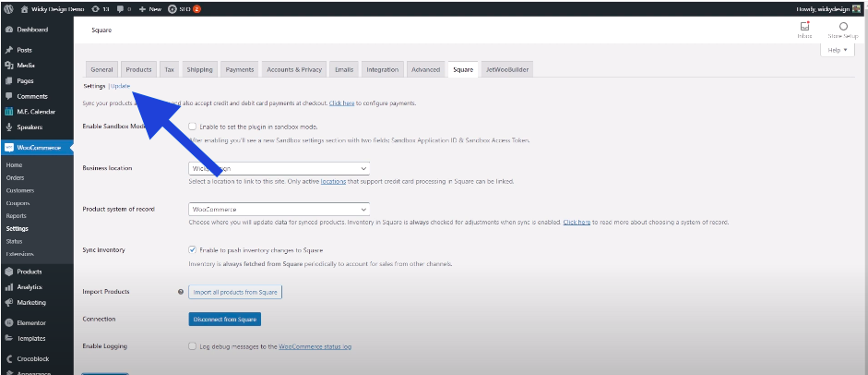This screenshot has height=375, width=868.
Task: Enable Logging debug messages checkbox
Action: coord(192,346)
